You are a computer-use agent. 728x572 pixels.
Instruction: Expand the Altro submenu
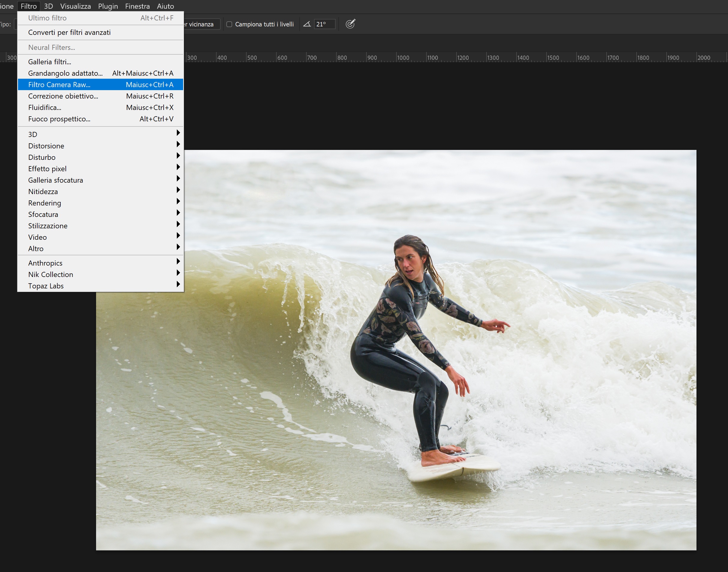pos(100,248)
